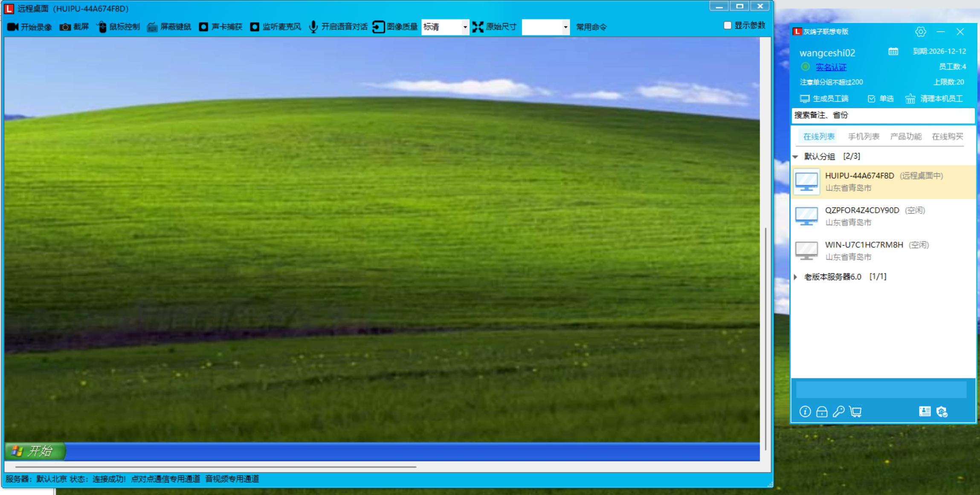980x495 pixels.
Task: Take a screenshot via 截屏 icon
Action: click(x=65, y=27)
